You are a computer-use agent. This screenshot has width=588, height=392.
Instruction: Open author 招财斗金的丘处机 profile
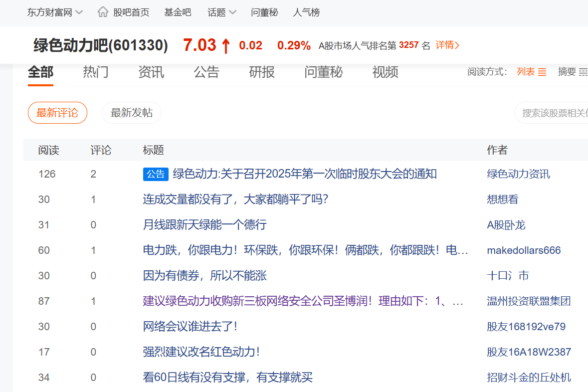[x=529, y=377]
